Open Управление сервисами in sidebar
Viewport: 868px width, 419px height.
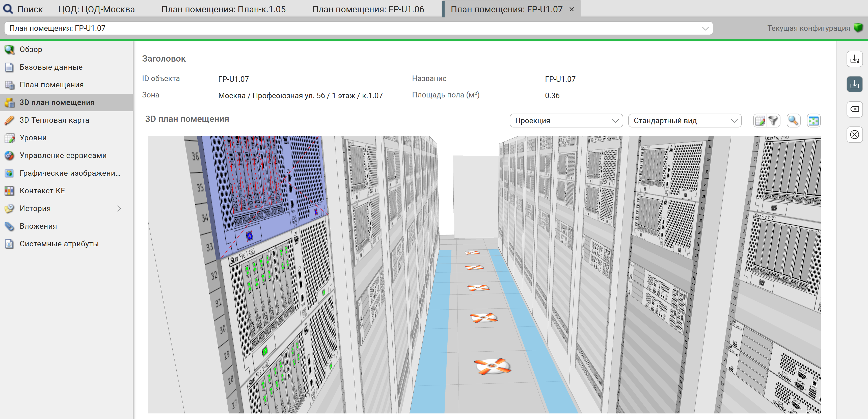(63, 155)
